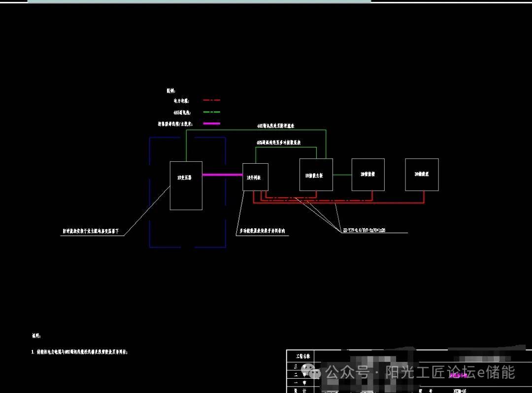Select the 485 line to anti-backflow meter label
This screenshot has height=393, width=532.
click(x=275, y=126)
